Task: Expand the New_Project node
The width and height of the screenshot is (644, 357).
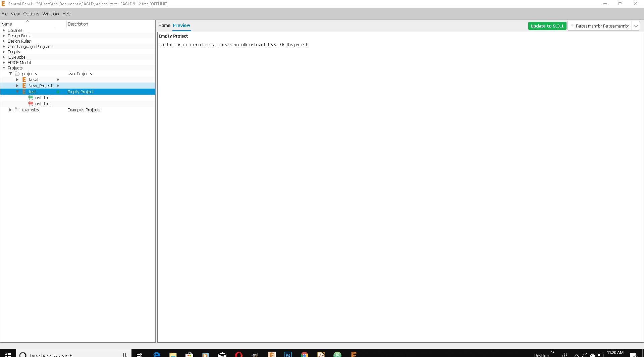Action: click(x=17, y=86)
